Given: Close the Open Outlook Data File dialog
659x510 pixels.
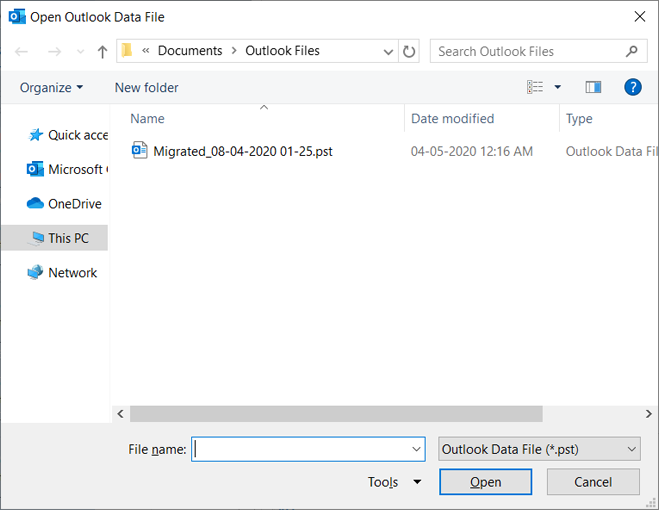Looking at the screenshot, I should click(x=640, y=17).
